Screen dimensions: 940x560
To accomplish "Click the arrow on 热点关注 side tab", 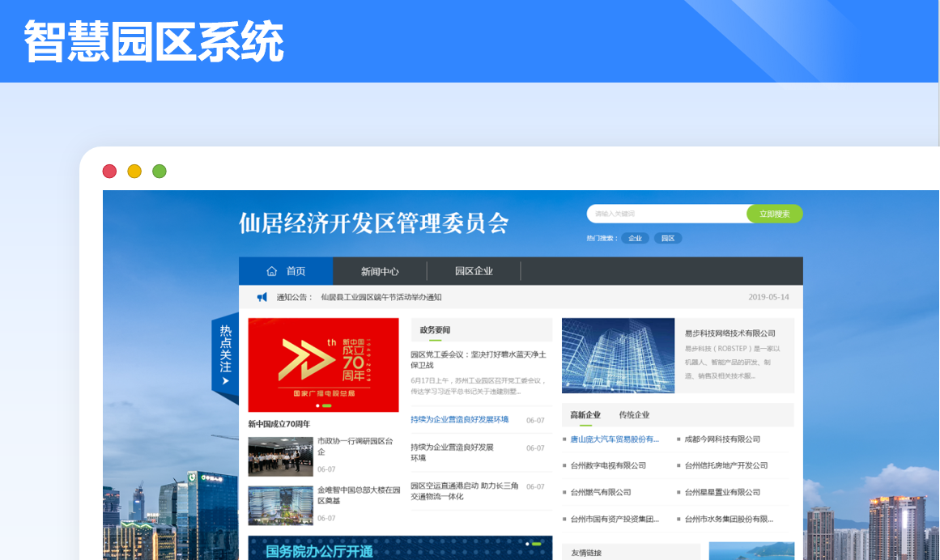I will tap(225, 381).
